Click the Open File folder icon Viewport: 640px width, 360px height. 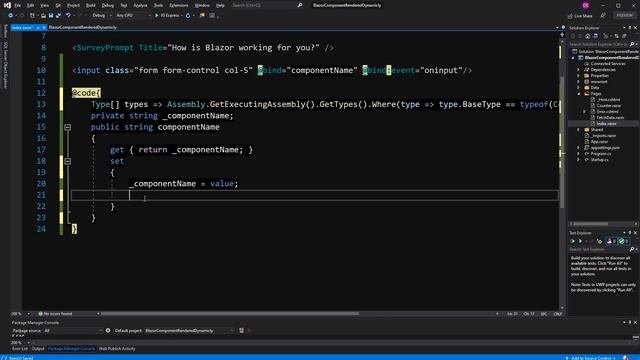43,16
